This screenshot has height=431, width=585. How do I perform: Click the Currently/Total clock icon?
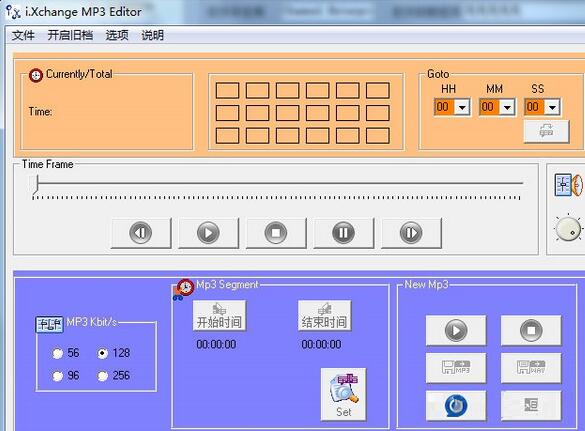36,75
